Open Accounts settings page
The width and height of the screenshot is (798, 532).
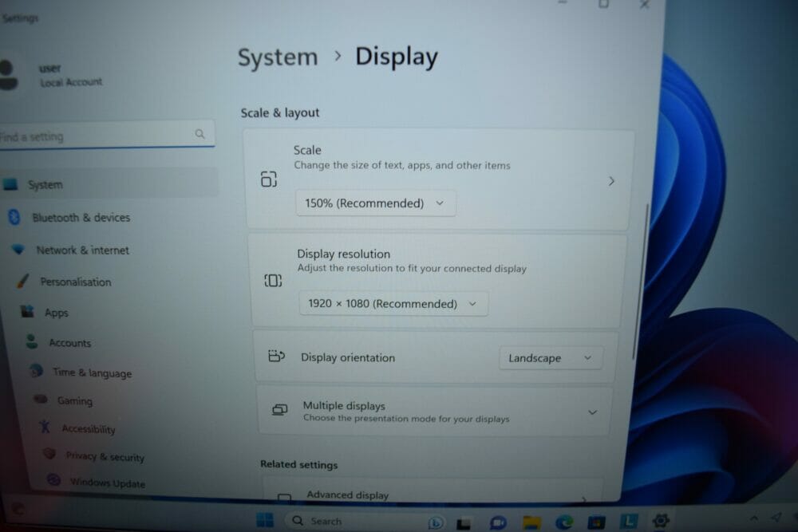[69, 343]
